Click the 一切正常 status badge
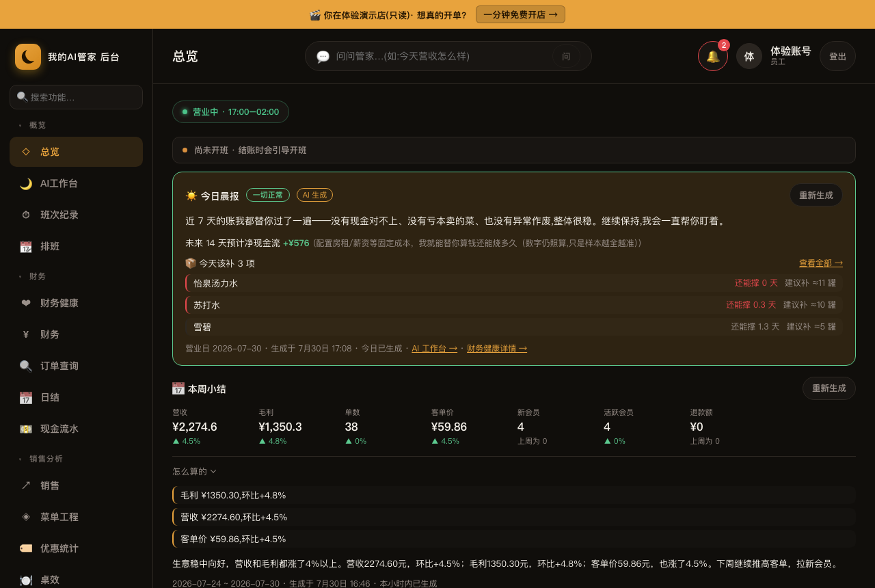Viewport: 875px width, 588px height. pos(268,195)
